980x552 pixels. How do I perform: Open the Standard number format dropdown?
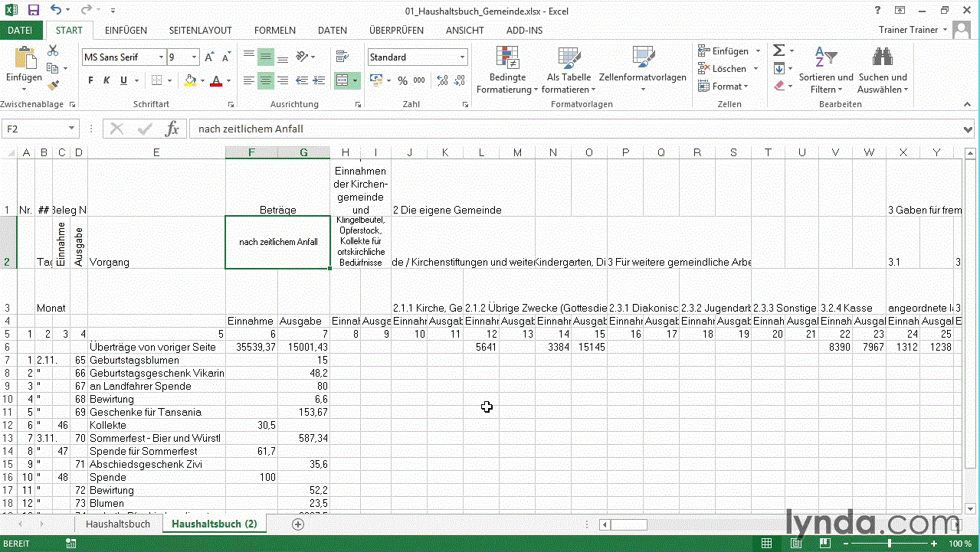point(462,57)
